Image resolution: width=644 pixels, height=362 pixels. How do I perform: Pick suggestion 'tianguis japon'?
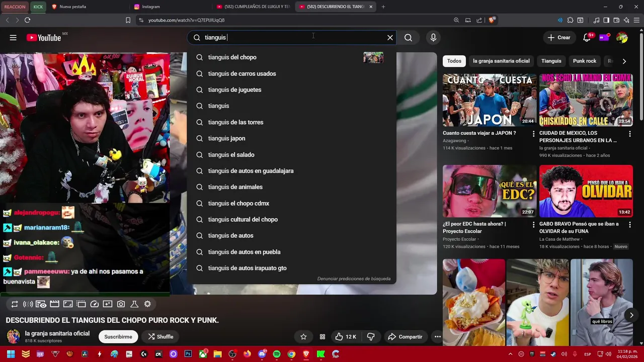pos(292,138)
